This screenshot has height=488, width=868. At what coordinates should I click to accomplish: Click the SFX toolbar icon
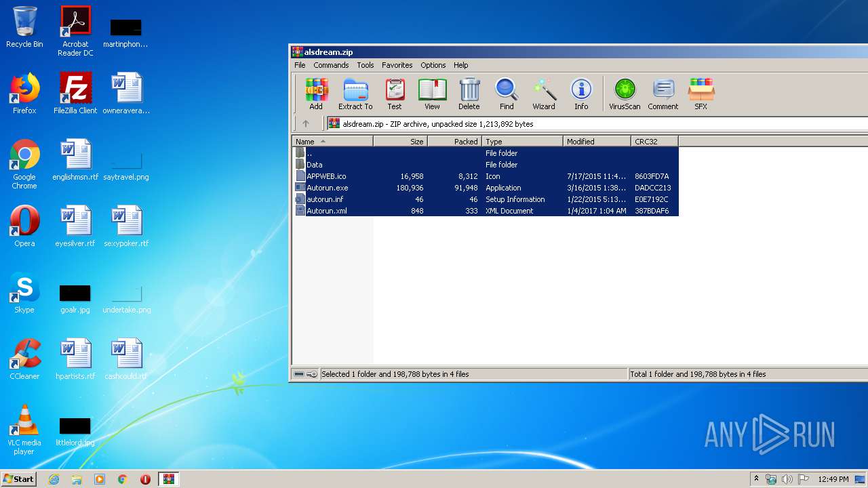tap(701, 94)
